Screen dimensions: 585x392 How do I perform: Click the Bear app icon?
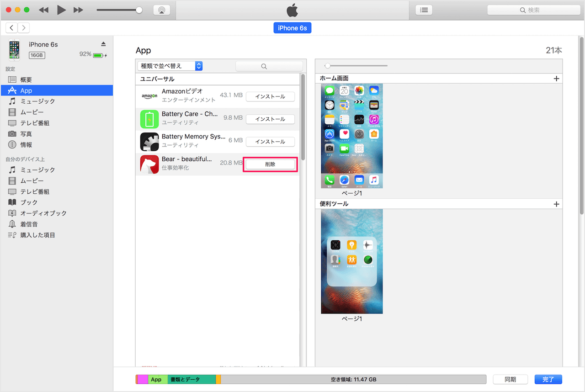(149, 164)
